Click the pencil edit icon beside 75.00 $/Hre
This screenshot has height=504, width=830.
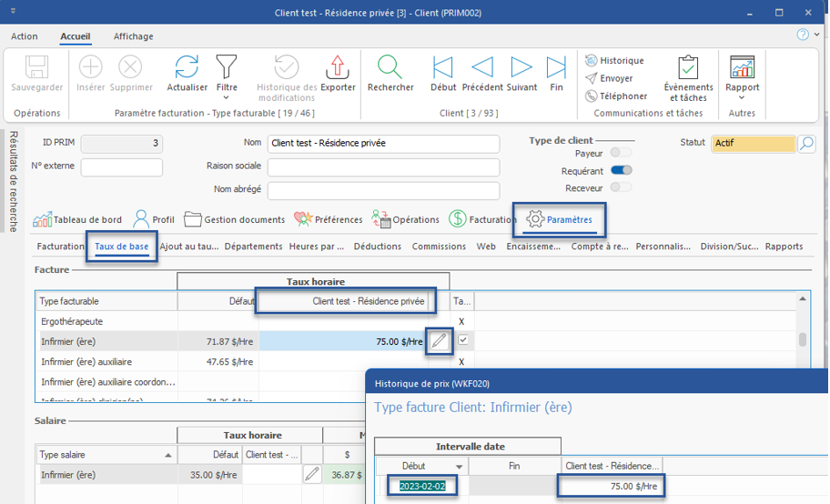pyautogui.click(x=439, y=340)
